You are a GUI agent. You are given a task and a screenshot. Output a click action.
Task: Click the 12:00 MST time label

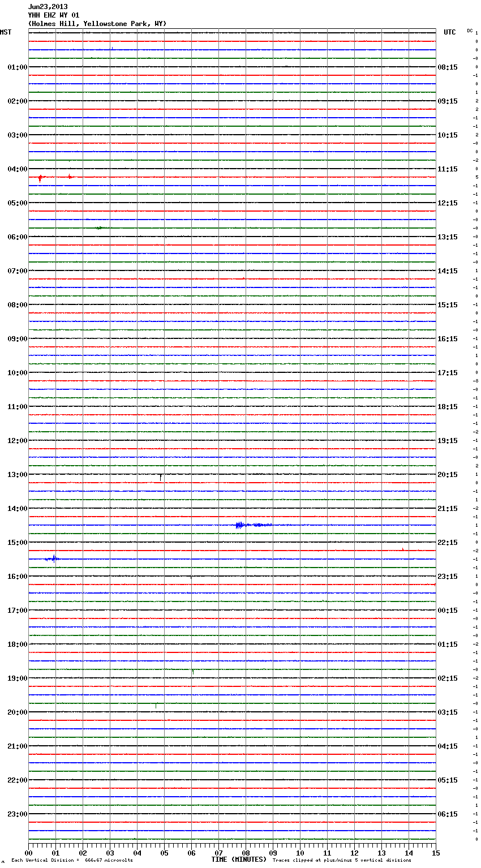(18, 441)
